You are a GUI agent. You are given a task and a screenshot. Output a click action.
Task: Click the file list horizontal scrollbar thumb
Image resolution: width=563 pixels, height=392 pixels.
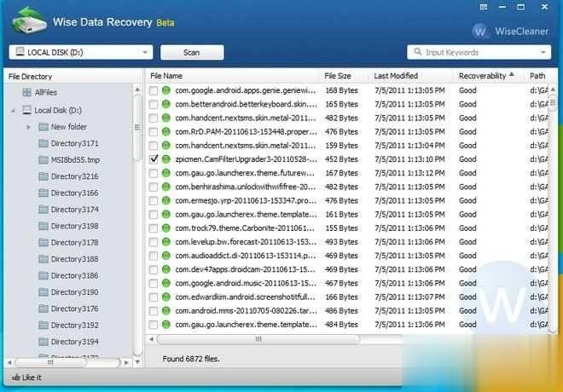[258, 338]
